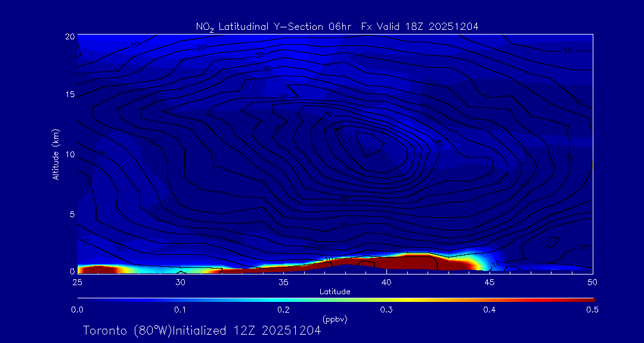Screen dimensions: 644x343
Task: Click the colorbar tick label "0.3"
Action: [x=386, y=310]
